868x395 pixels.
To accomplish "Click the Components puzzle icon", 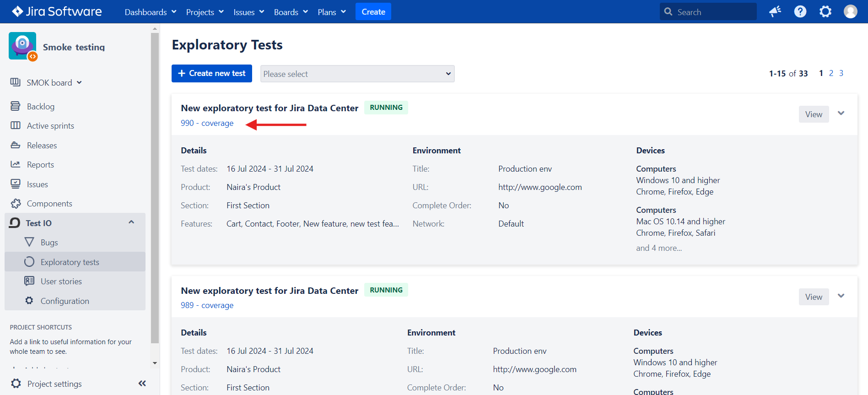I will point(16,203).
